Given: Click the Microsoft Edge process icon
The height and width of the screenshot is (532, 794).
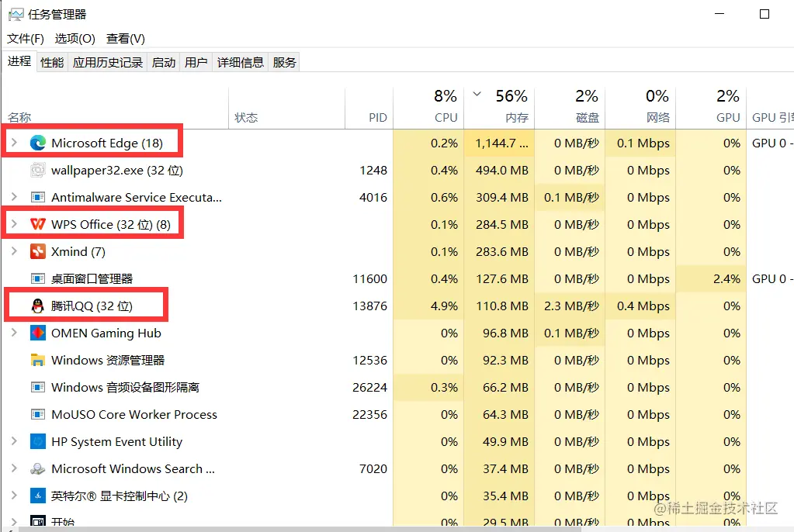Looking at the screenshot, I should pyautogui.click(x=38, y=143).
